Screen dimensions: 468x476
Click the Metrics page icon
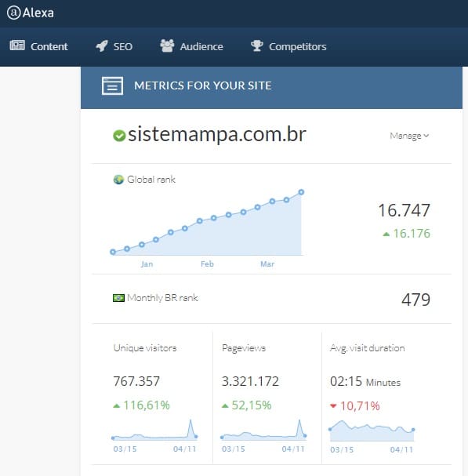point(112,86)
